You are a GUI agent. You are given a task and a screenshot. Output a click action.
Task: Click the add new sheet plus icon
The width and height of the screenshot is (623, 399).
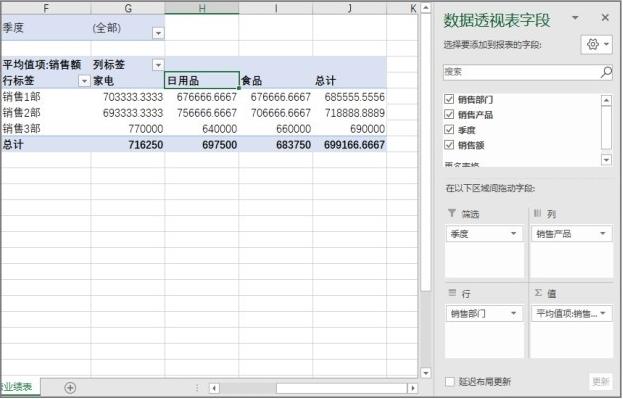70,387
